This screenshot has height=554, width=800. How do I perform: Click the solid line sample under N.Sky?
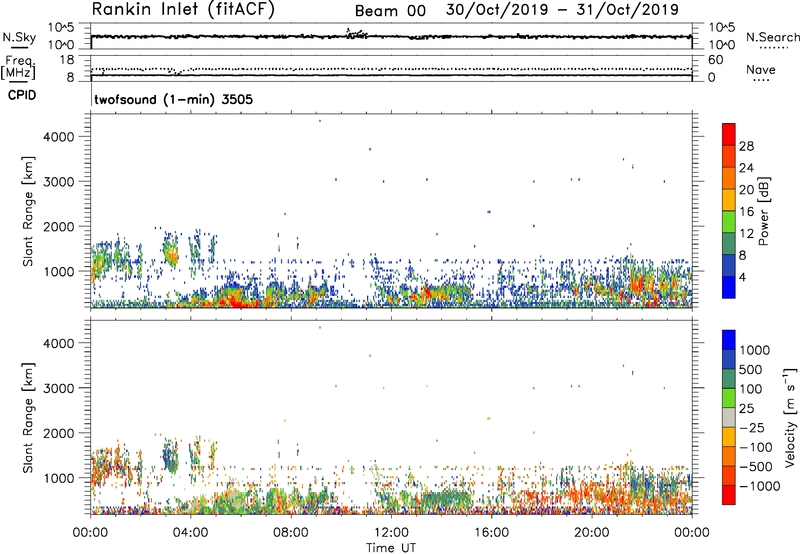19,48
